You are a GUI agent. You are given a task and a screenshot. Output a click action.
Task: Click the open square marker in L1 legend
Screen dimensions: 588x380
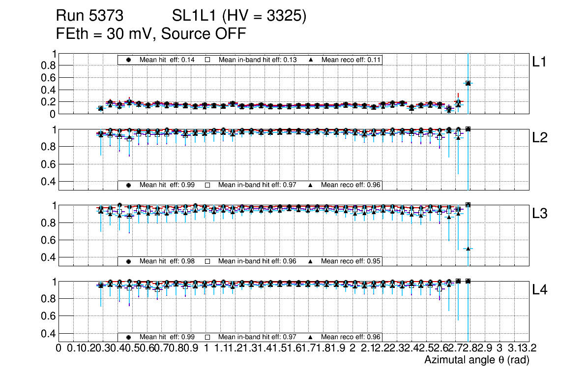tap(207, 60)
